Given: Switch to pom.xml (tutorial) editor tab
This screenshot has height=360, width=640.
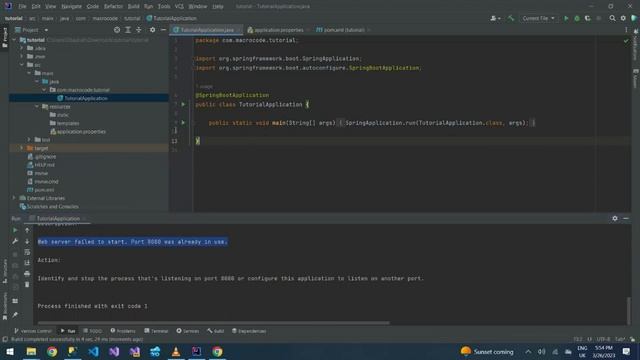Looking at the screenshot, I should (x=343, y=30).
